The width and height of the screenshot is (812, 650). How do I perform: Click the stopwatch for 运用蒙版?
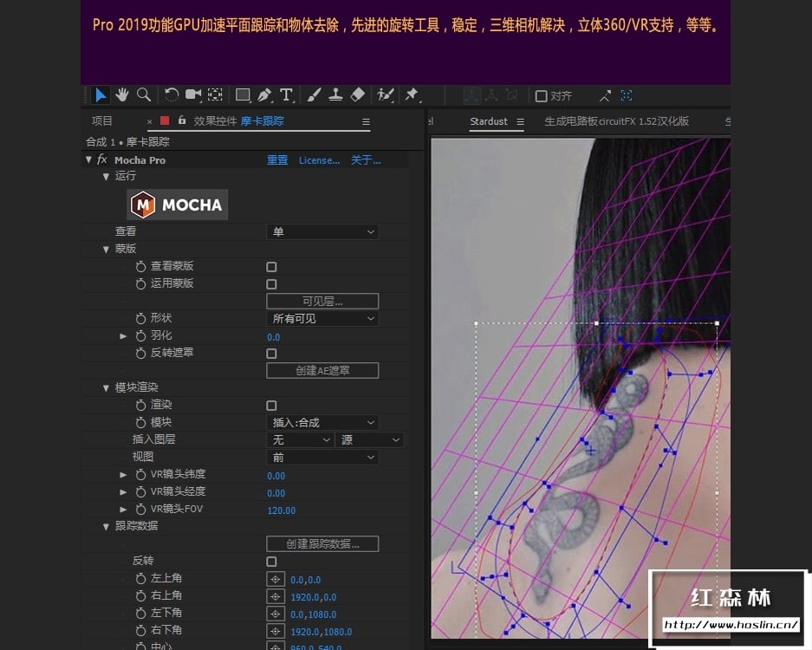point(140,283)
